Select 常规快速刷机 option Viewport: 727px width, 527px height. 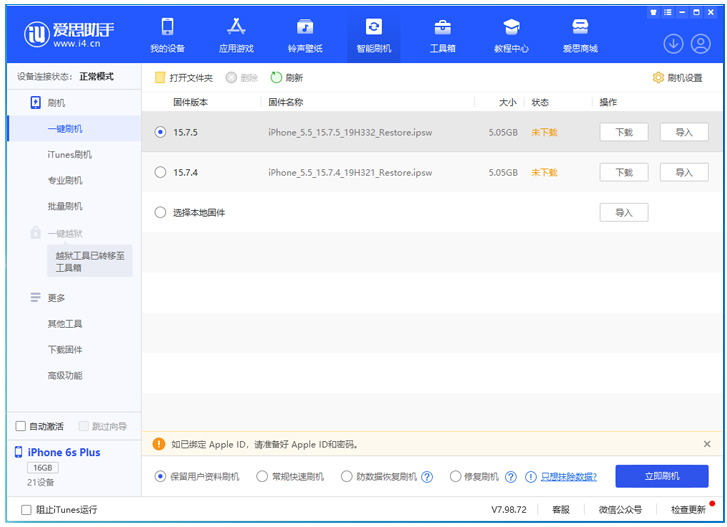click(262, 476)
